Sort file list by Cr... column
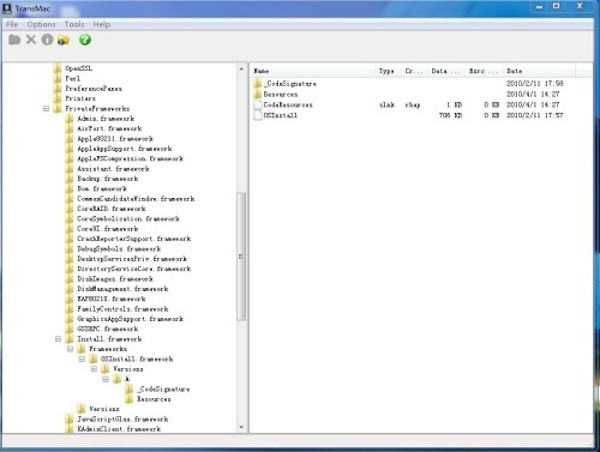 click(x=415, y=71)
